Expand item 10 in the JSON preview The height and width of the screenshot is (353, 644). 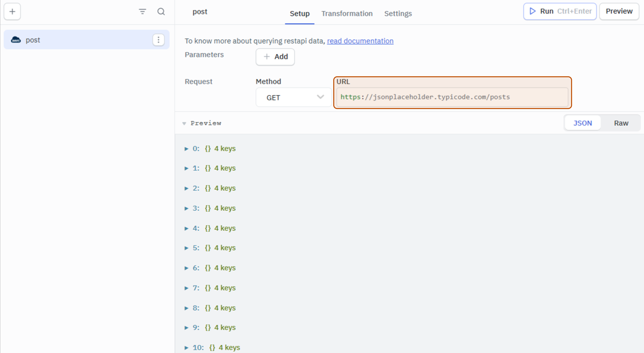(186, 347)
